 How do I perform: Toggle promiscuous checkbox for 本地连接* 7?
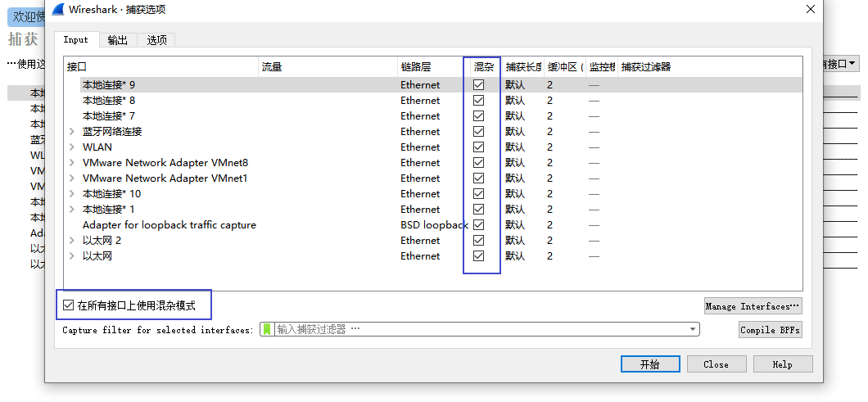479,115
